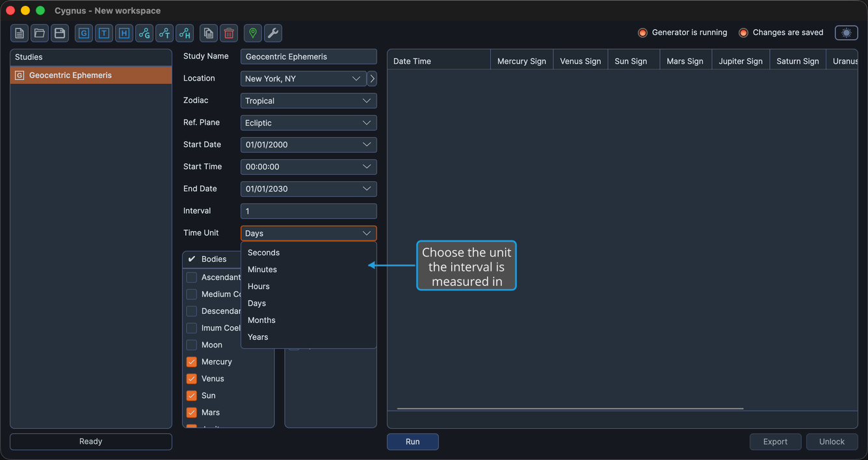Screen dimensions: 868x460
Task: Delete study with red trash icon
Action: point(229,33)
